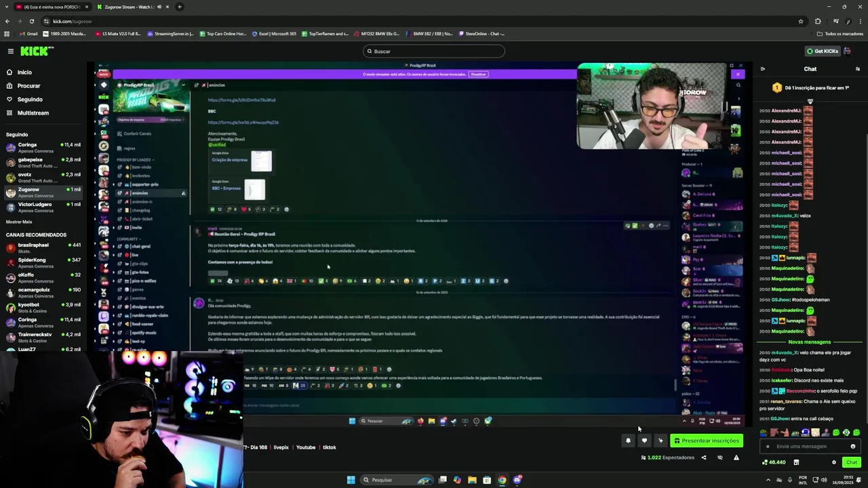Click the share icon beside Espectadores

click(x=703, y=457)
